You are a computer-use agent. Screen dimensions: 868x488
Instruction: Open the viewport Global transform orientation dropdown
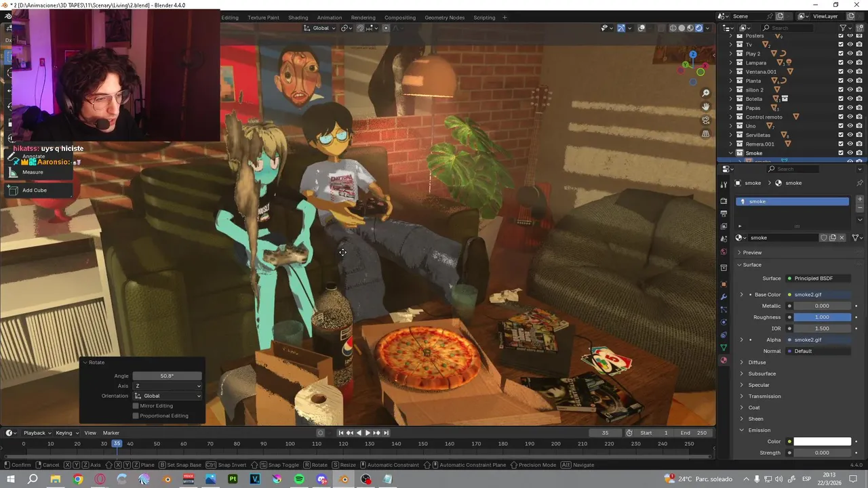click(x=319, y=28)
